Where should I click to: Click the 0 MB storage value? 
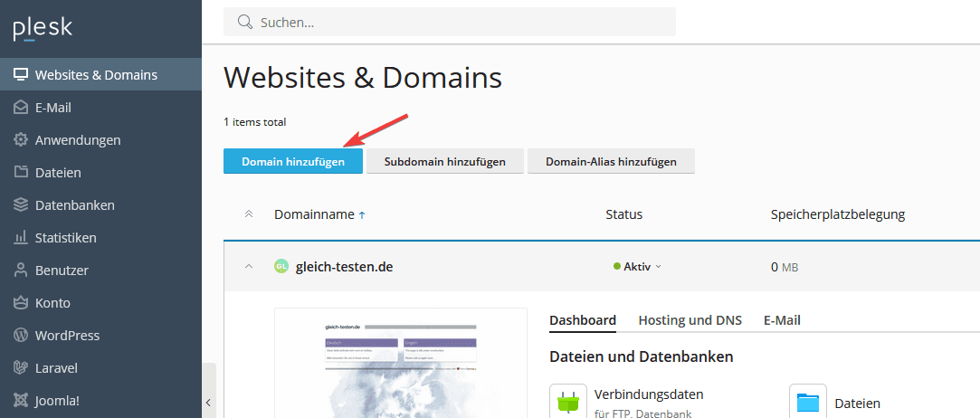tap(785, 268)
